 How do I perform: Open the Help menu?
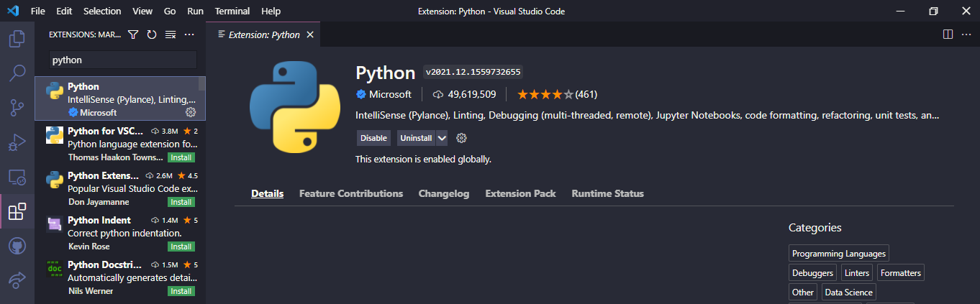click(271, 11)
